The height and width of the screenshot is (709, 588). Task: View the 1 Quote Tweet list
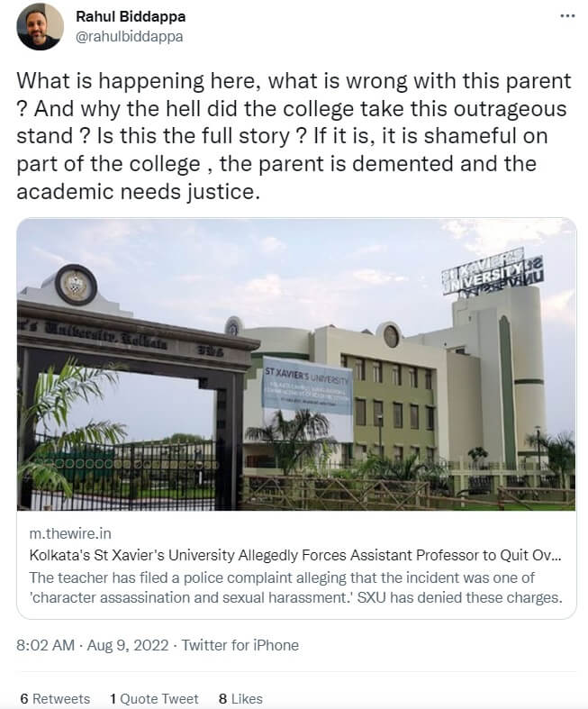[154, 698]
